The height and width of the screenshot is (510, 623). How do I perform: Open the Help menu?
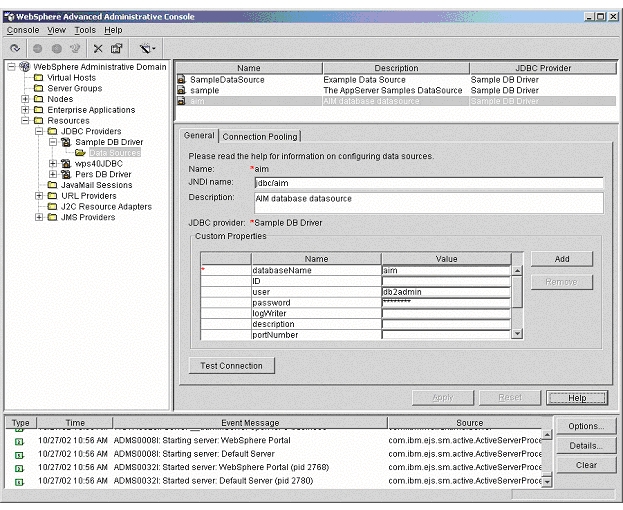(x=113, y=30)
